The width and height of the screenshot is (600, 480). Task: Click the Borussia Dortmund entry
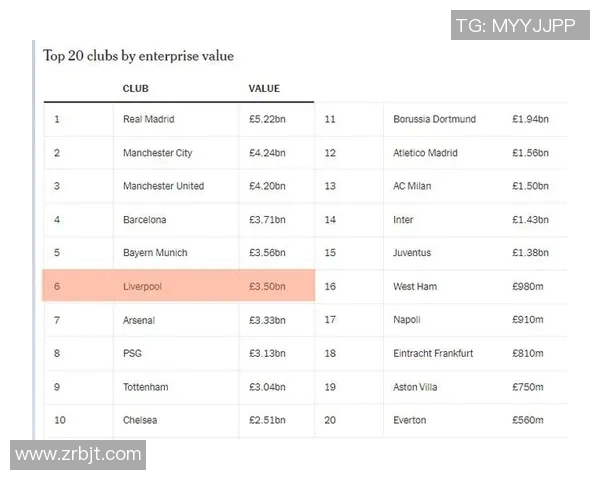tap(434, 120)
